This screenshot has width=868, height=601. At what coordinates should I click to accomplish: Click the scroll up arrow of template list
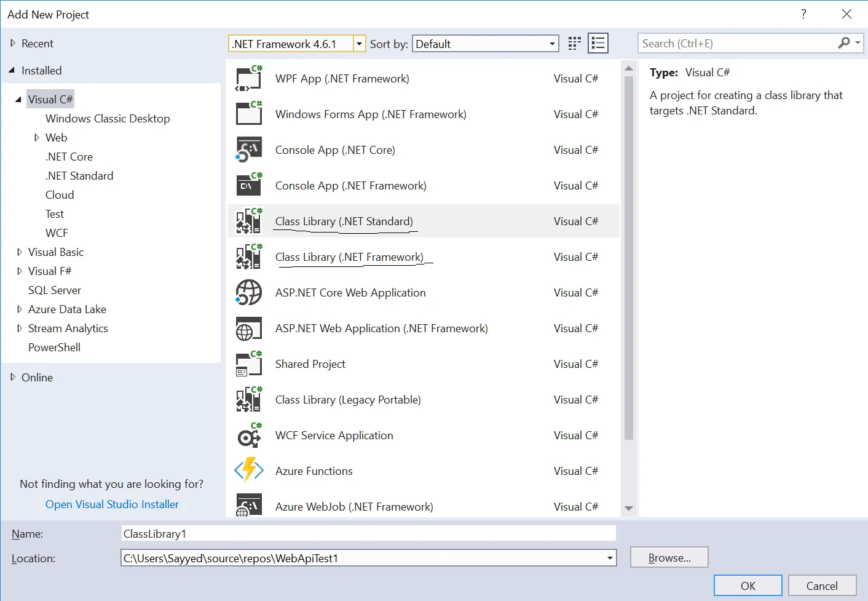628,68
